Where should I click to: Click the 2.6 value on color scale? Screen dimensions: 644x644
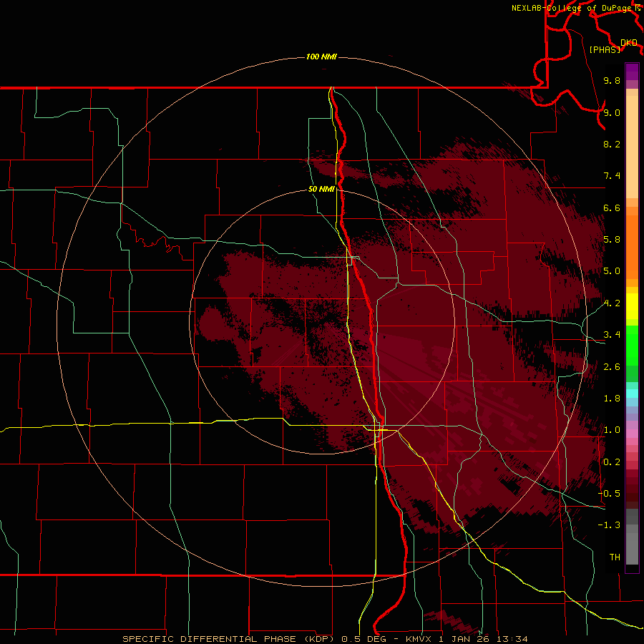click(x=612, y=367)
